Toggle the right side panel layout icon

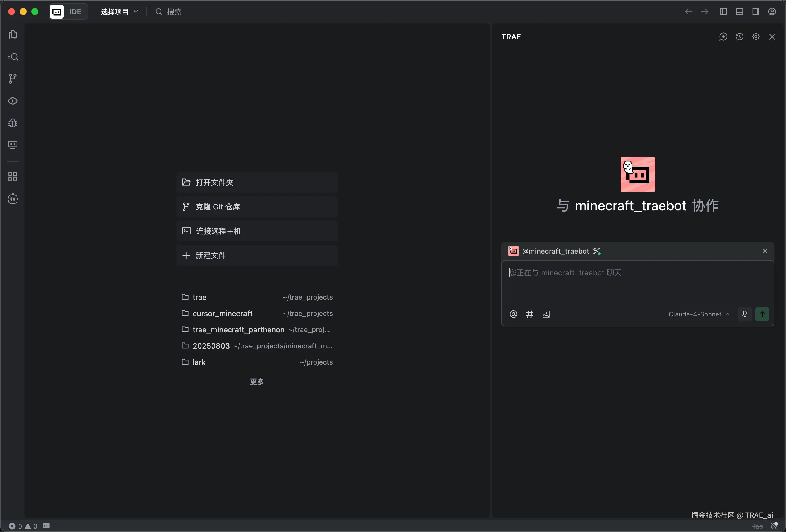click(756, 12)
